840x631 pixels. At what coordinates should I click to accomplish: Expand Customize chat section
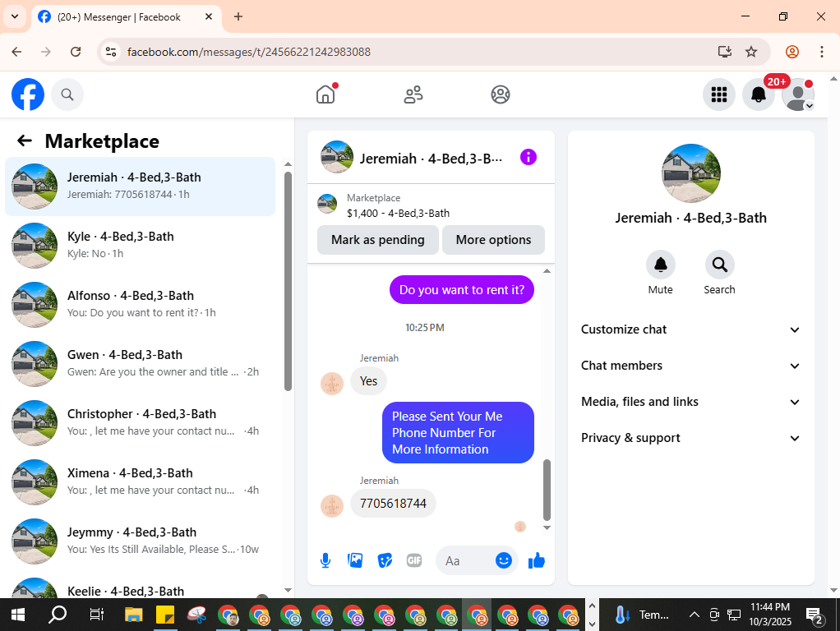[x=690, y=329]
